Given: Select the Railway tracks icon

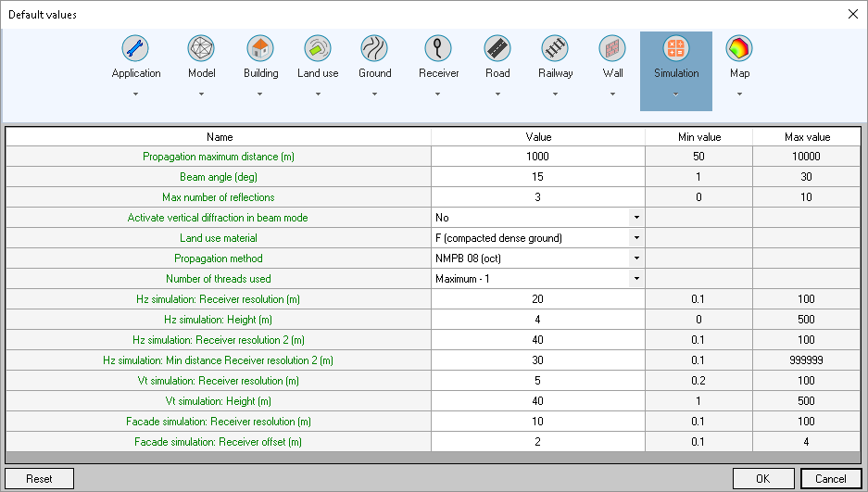Looking at the screenshot, I should point(555,48).
